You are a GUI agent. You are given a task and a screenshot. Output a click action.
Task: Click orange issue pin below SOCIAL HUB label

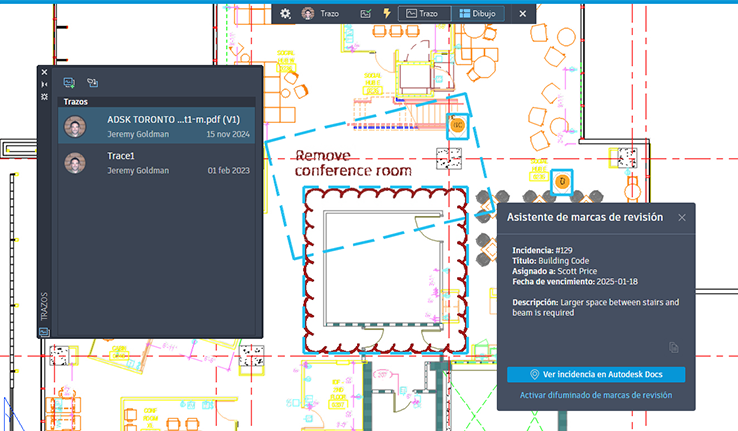coord(562,181)
